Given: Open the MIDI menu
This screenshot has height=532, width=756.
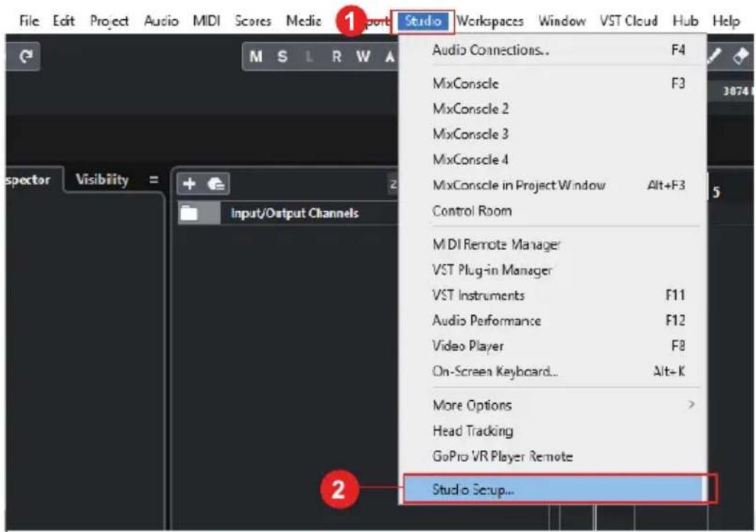Looking at the screenshot, I should (206, 21).
